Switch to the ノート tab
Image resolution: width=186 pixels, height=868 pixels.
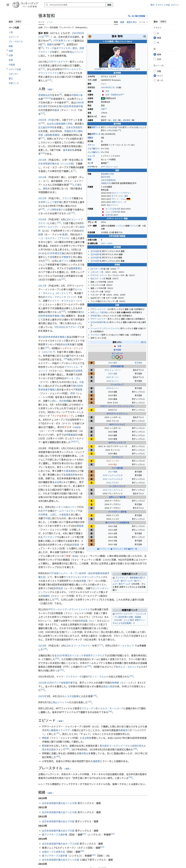point(50,22)
